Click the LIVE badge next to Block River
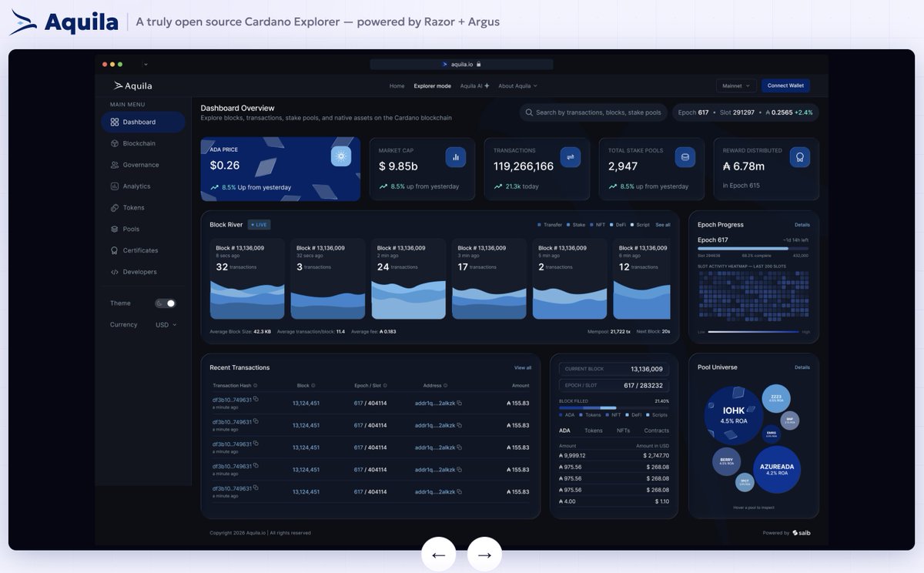Screen dimensions: 924x573 [259, 225]
